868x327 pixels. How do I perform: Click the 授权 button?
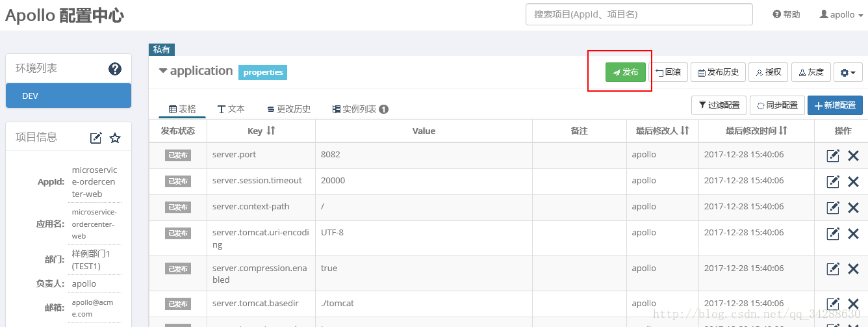(x=769, y=72)
